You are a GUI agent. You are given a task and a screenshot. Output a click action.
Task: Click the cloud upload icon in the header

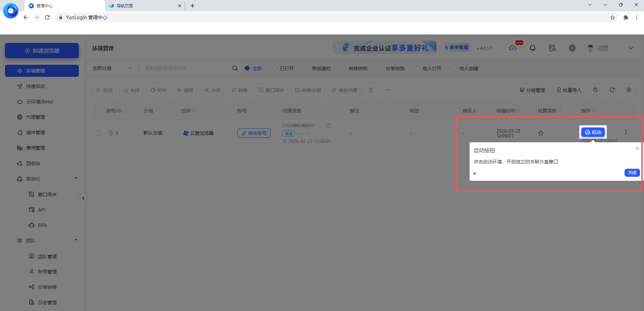[x=513, y=48]
